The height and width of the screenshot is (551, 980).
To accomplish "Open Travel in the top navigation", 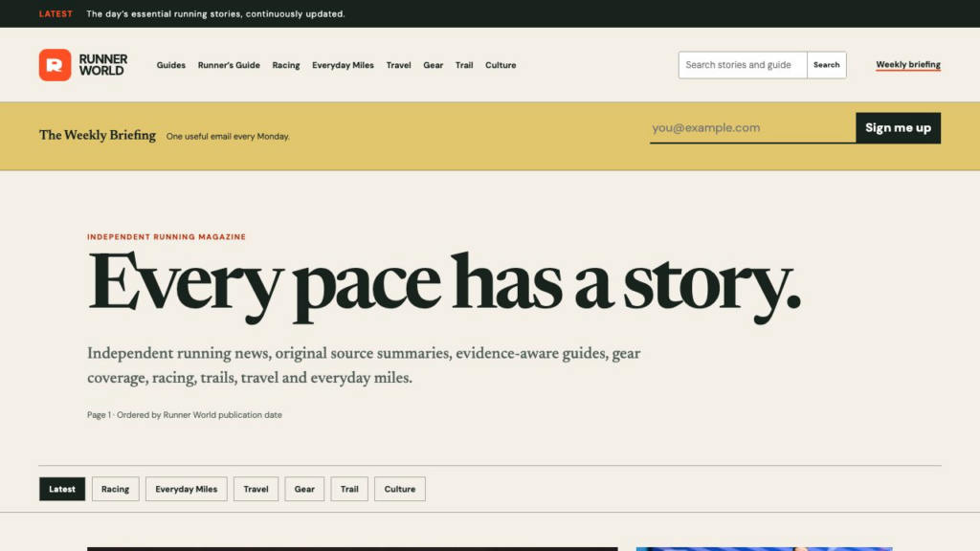I will [x=398, y=65].
